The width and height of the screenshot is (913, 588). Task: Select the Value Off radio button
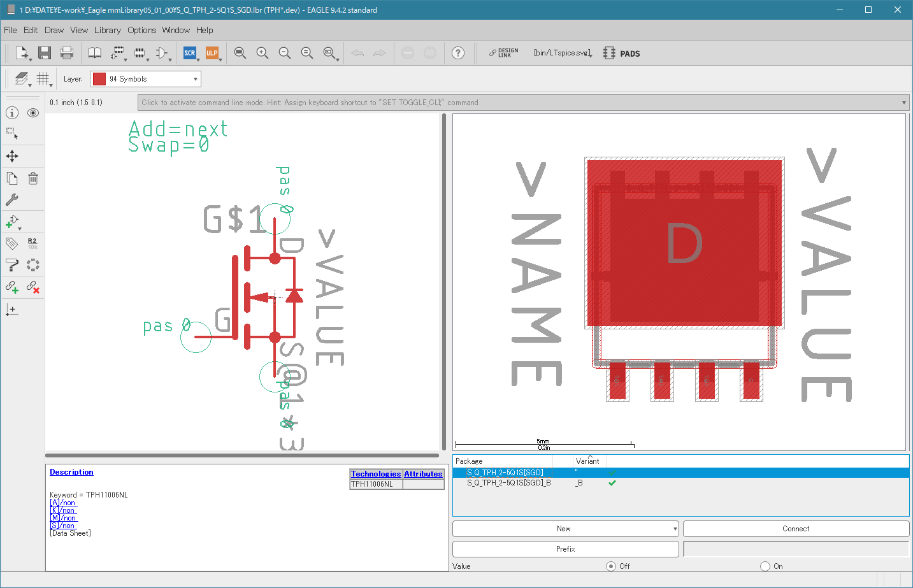[611, 566]
